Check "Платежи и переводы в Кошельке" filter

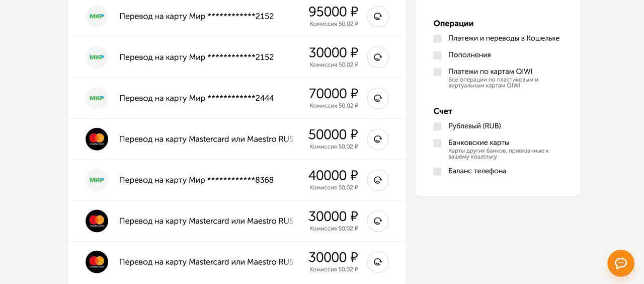437,39
